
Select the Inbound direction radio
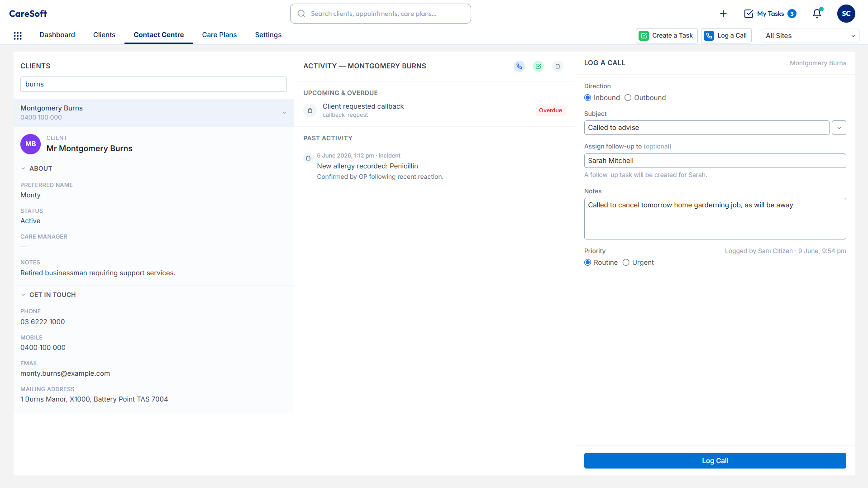587,98
